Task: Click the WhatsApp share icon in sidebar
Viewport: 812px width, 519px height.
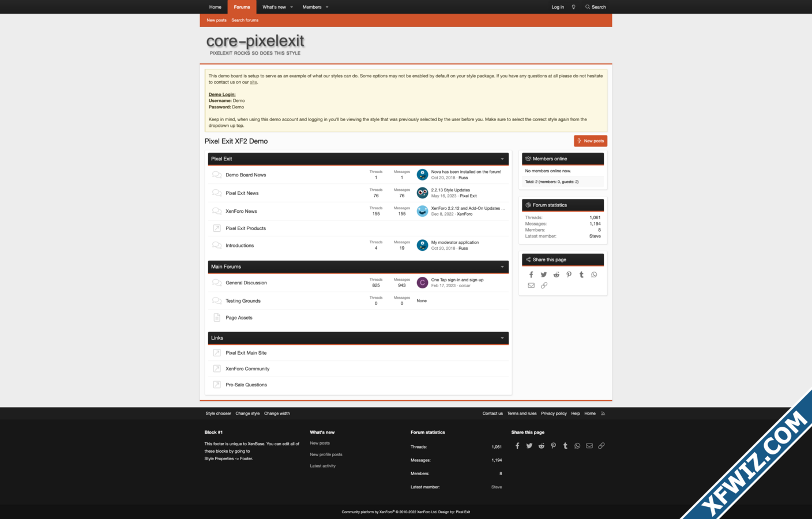Action: coord(594,274)
